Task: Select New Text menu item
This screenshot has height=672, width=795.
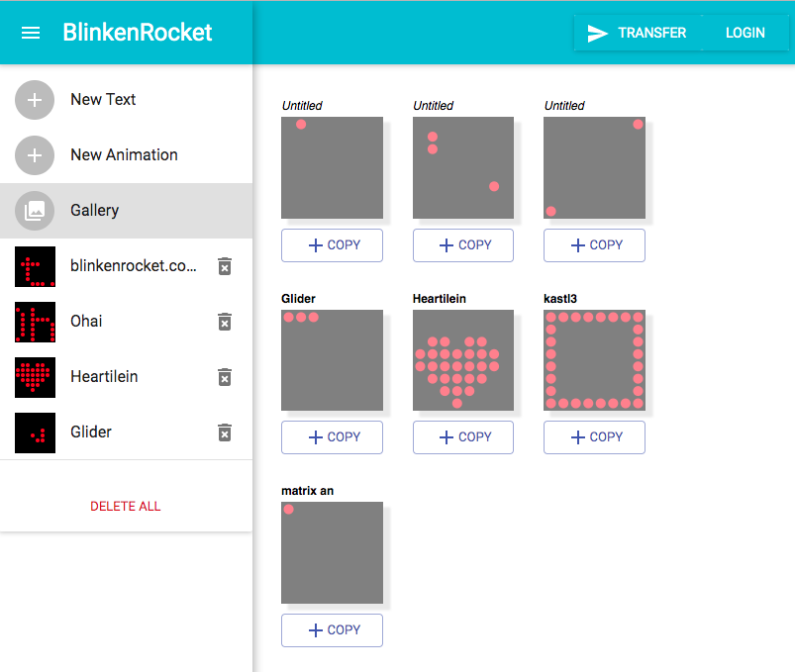Action: 127,100
